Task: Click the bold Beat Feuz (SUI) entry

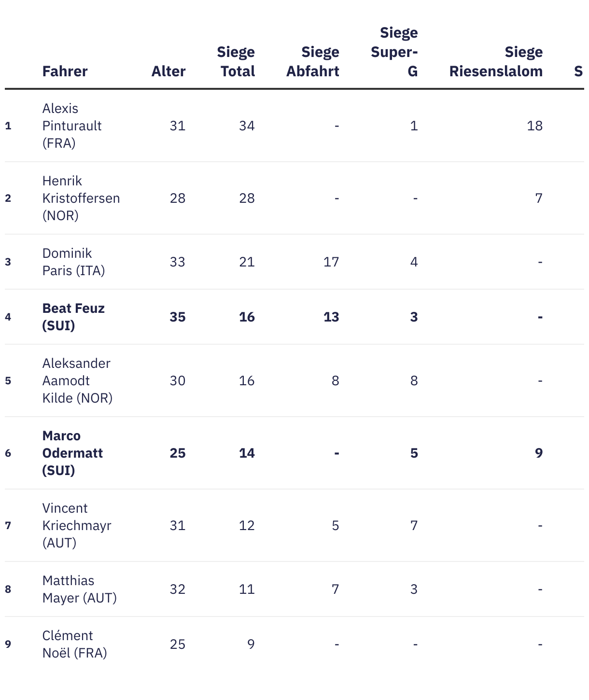Action: pos(73,317)
